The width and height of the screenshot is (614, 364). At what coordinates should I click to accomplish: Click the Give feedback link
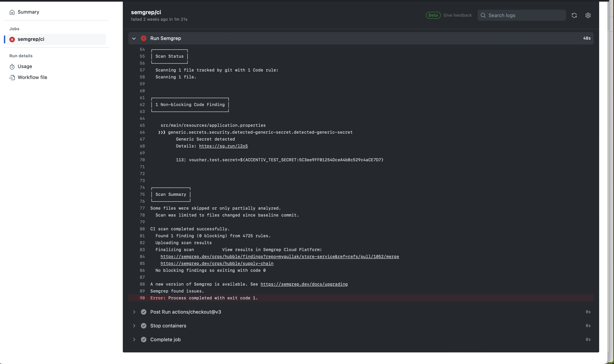click(x=458, y=15)
